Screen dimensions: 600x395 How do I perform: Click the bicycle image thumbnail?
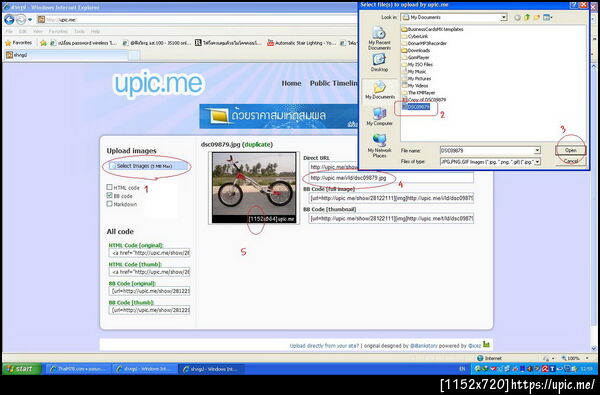(254, 188)
